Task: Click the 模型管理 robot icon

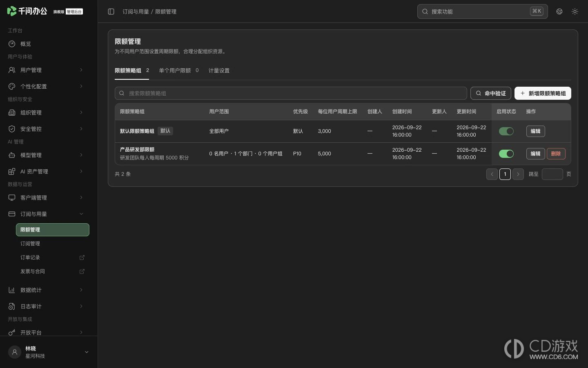Action: (x=12, y=155)
